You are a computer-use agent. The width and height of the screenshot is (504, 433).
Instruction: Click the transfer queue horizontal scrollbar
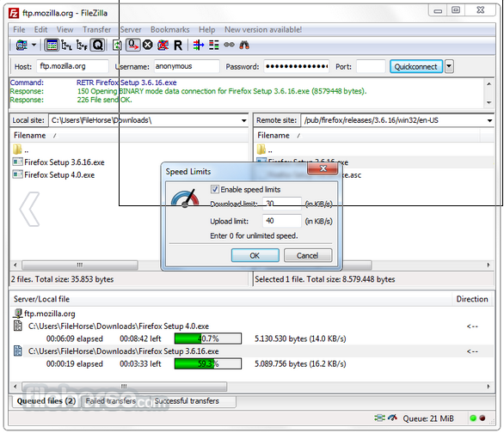coord(124,386)
